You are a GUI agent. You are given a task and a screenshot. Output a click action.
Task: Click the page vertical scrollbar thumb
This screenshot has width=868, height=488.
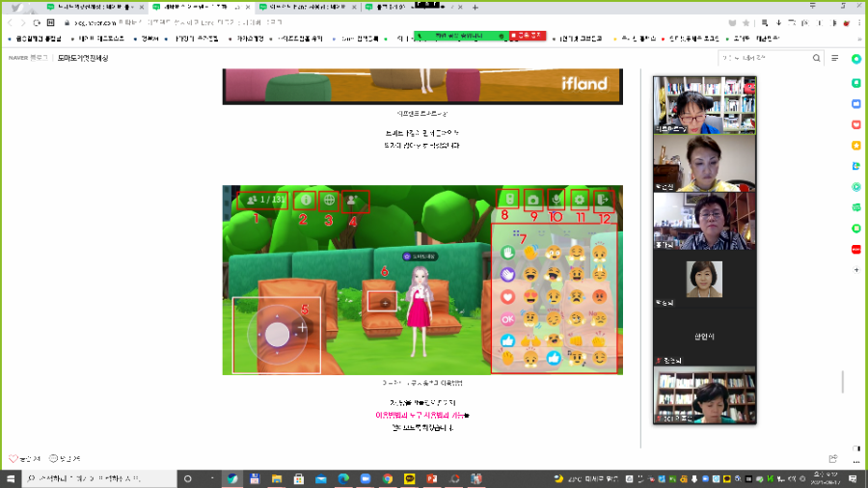point(843,382)
